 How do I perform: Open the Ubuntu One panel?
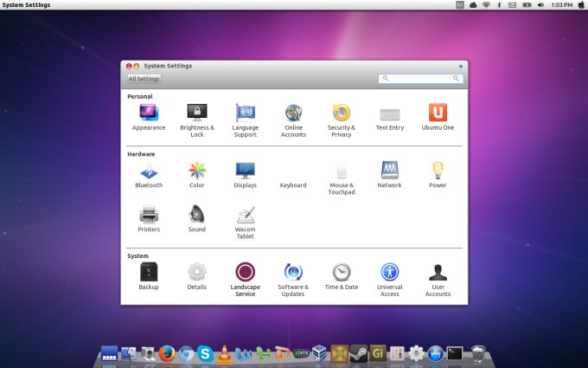tap(438, 113)
